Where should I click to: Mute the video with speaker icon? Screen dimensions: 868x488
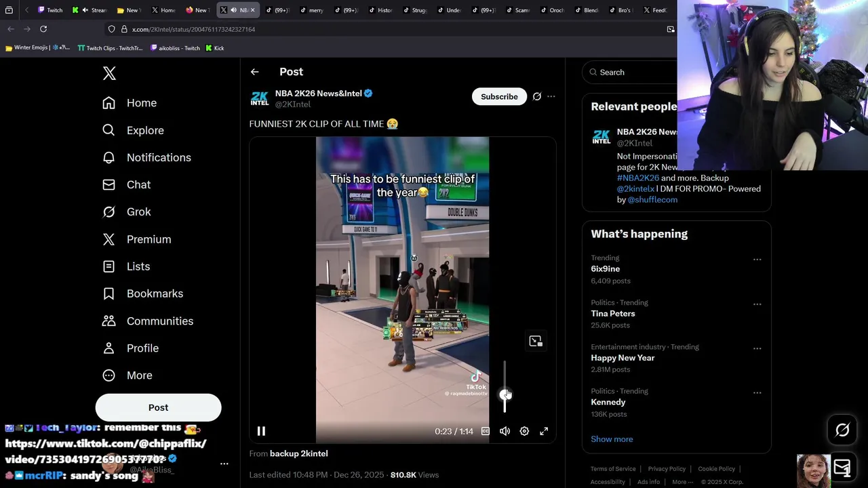505,431
